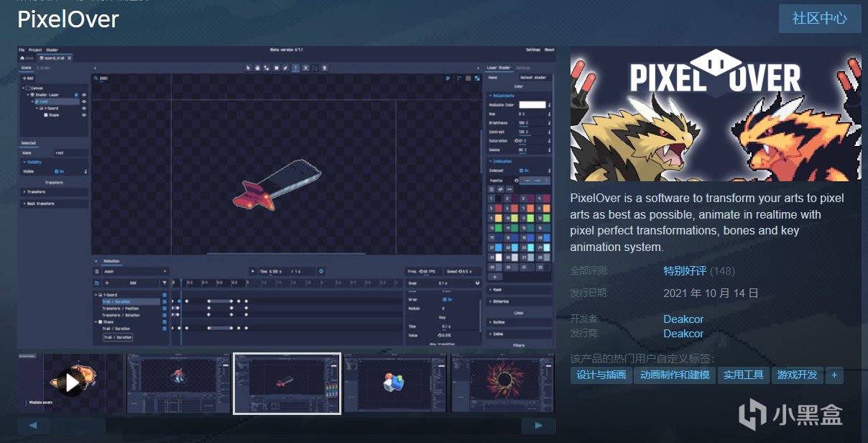Select palette swatch number 5 red
This screenshot has height=443, width=868.
tap(498, 208)
